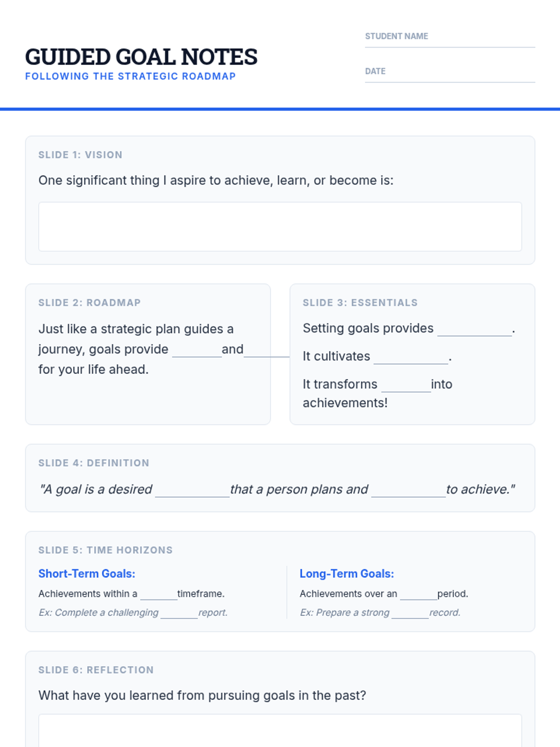Click the blank before "timeframe"
The height and width of the screenshot is (747, 560).
click(159, 595)
